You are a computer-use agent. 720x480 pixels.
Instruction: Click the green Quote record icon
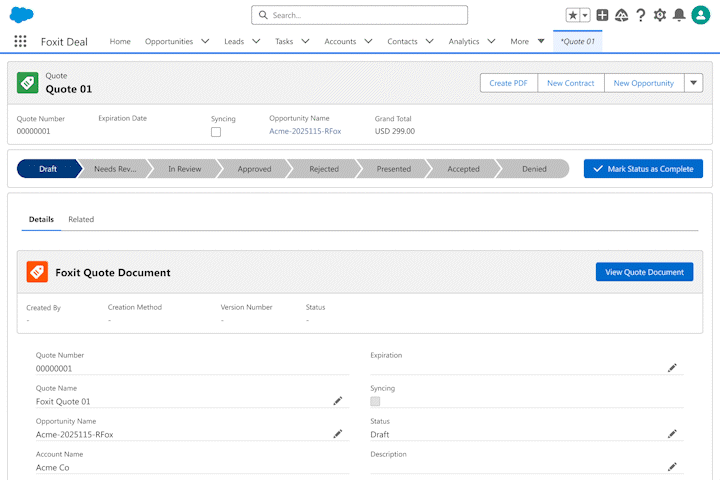point(28,83)
